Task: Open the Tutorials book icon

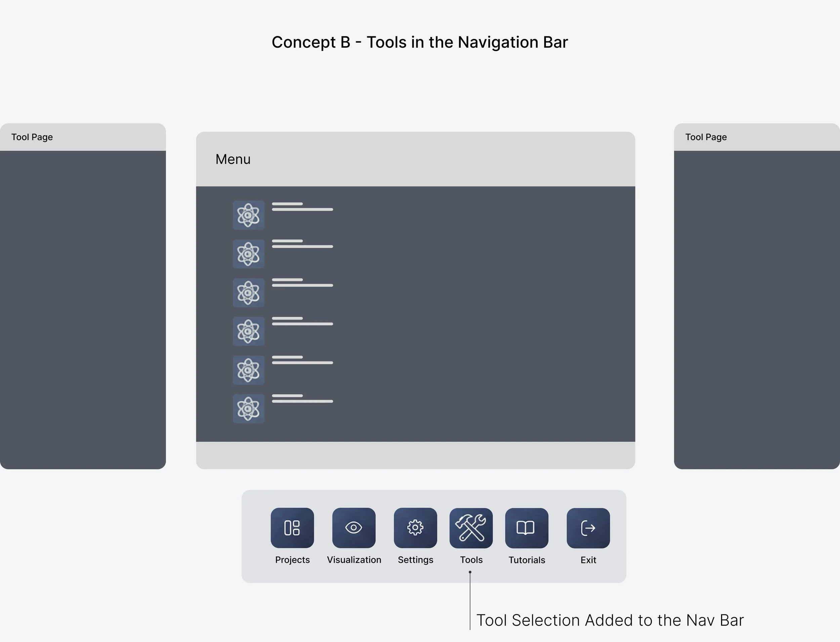Action: pyautogui.click(x=527, y=528)
